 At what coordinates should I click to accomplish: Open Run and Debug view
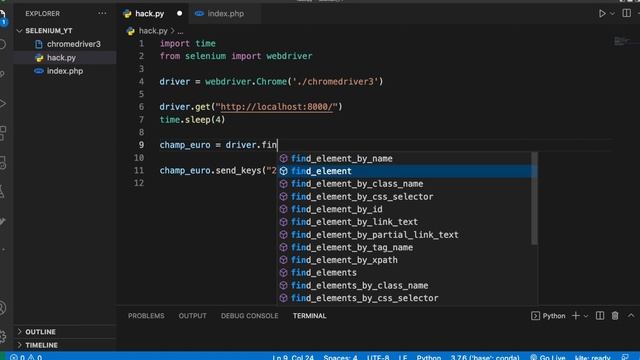click(3, 103)
